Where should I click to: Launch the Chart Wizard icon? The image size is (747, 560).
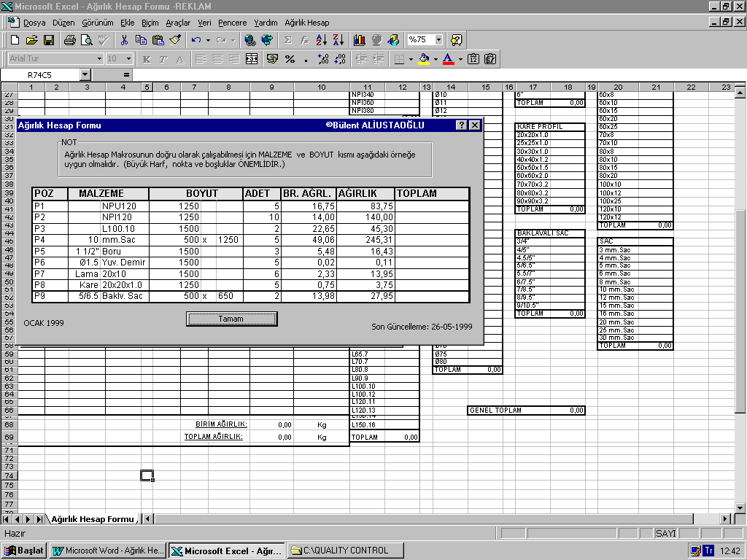point(359,40)
